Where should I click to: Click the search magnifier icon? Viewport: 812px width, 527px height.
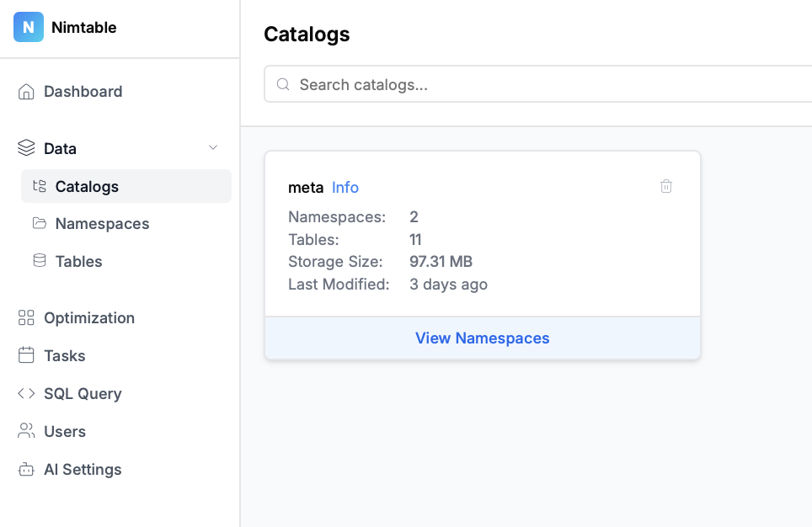point(283,85)
